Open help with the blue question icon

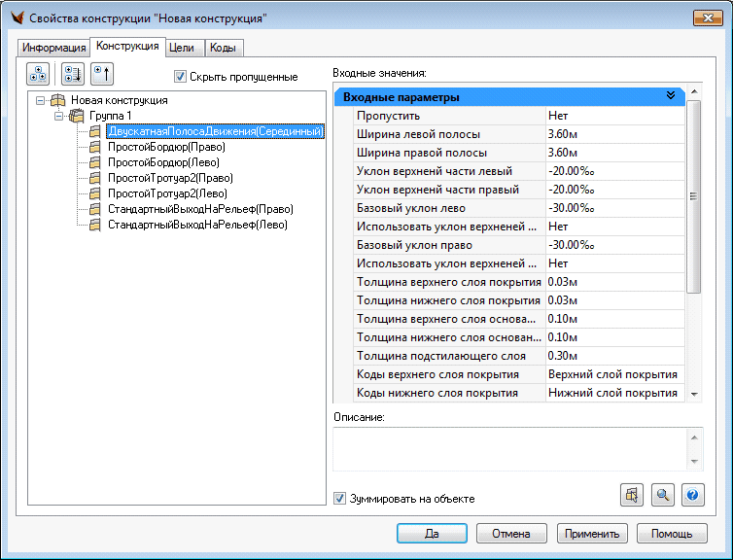(x=692, y=495)
